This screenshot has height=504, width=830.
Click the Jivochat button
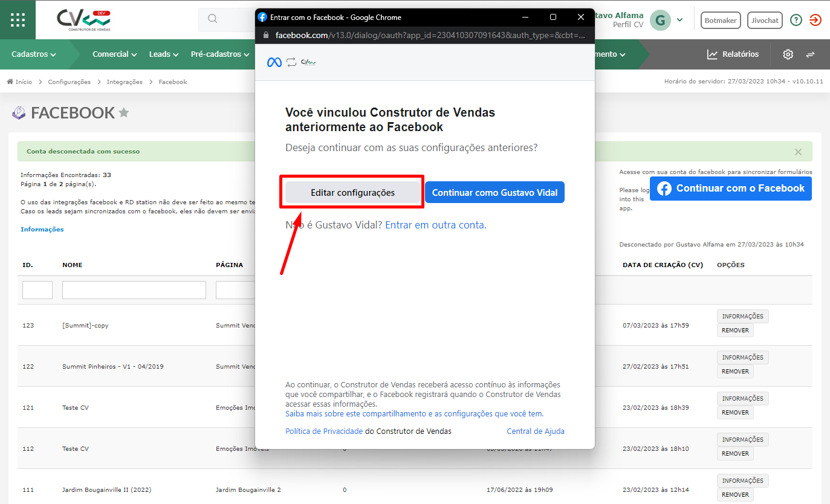pyautogui.click(x=765, y=20)
